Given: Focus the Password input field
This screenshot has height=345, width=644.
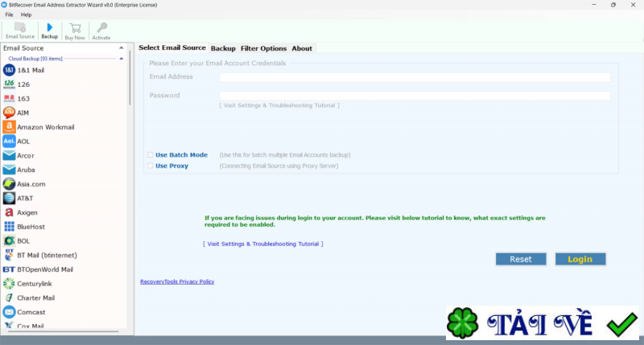Looking at the screenshot, I should (x=415, y=96).
